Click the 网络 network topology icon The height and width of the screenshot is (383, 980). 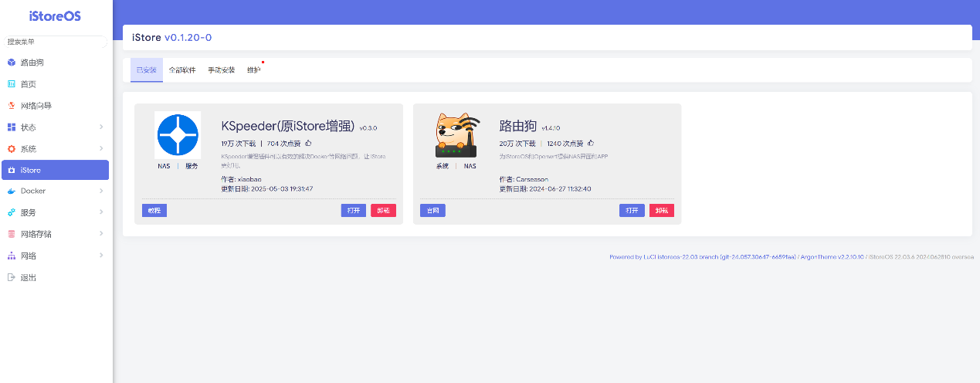[12, 256]
